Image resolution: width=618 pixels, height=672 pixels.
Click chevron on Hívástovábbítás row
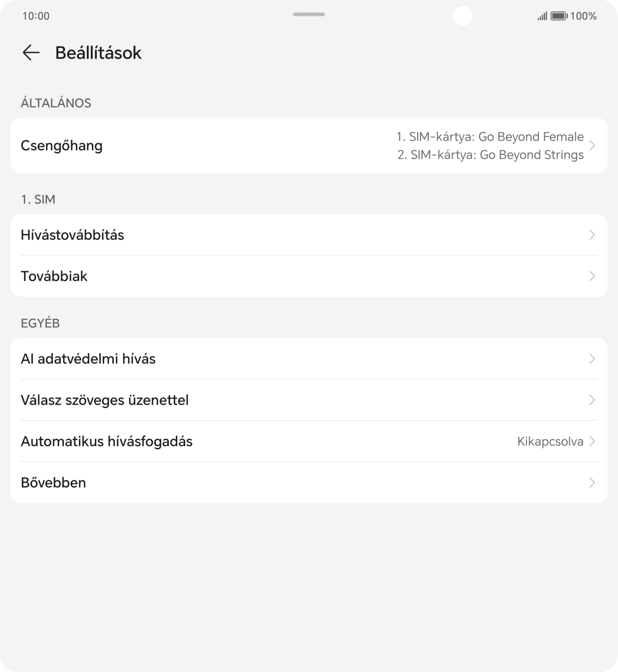pos(592,235)
